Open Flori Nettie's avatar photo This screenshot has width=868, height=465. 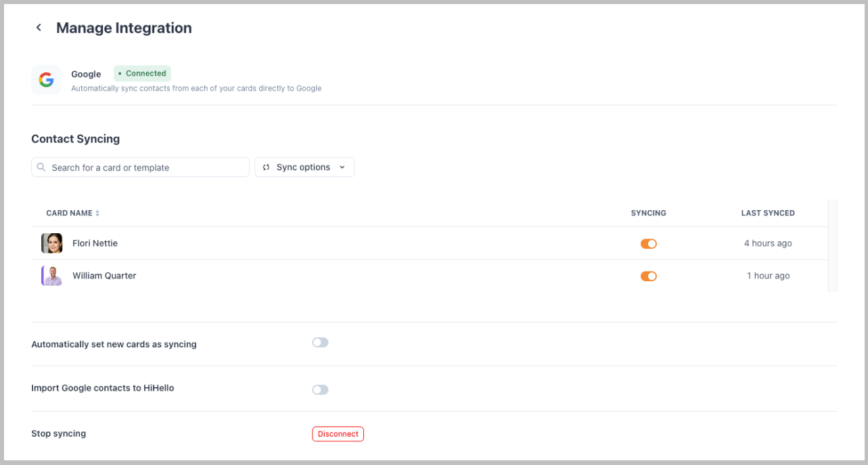coord(52,243)
